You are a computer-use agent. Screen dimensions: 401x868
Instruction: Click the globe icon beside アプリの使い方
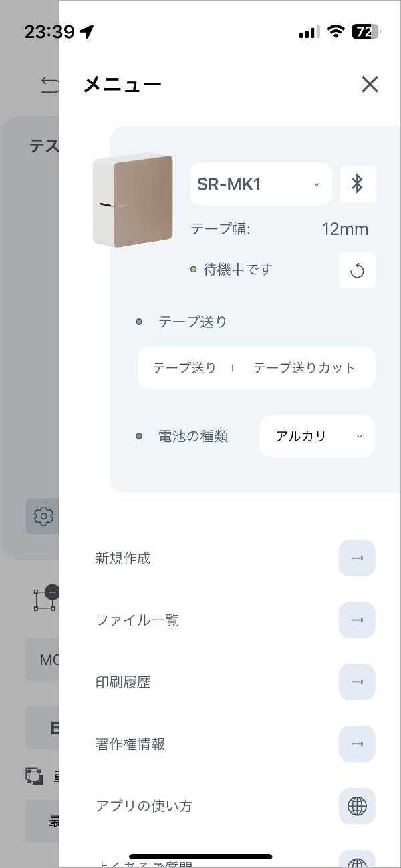coord(357,806)
